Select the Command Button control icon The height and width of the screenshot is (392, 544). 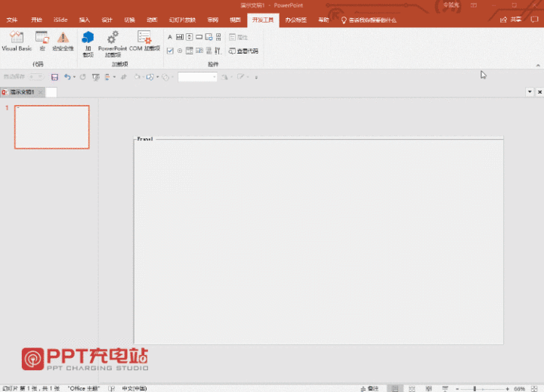pyautogui.click(x=199, y=37)
